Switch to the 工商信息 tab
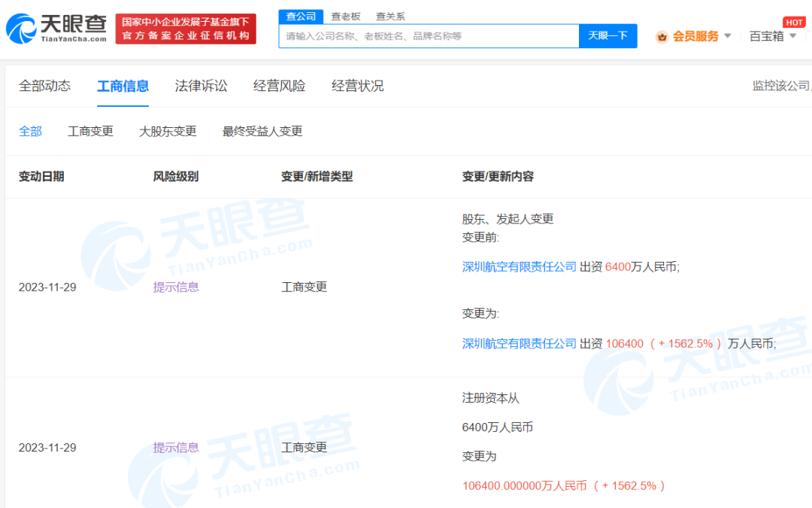The height and width of the screenshot is (508, 812). [x=123, y=86]
